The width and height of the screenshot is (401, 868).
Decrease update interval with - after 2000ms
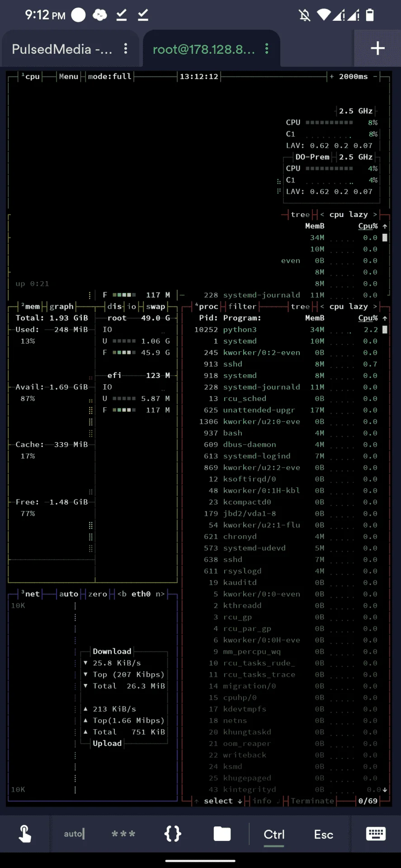click(x=375, y=77)
